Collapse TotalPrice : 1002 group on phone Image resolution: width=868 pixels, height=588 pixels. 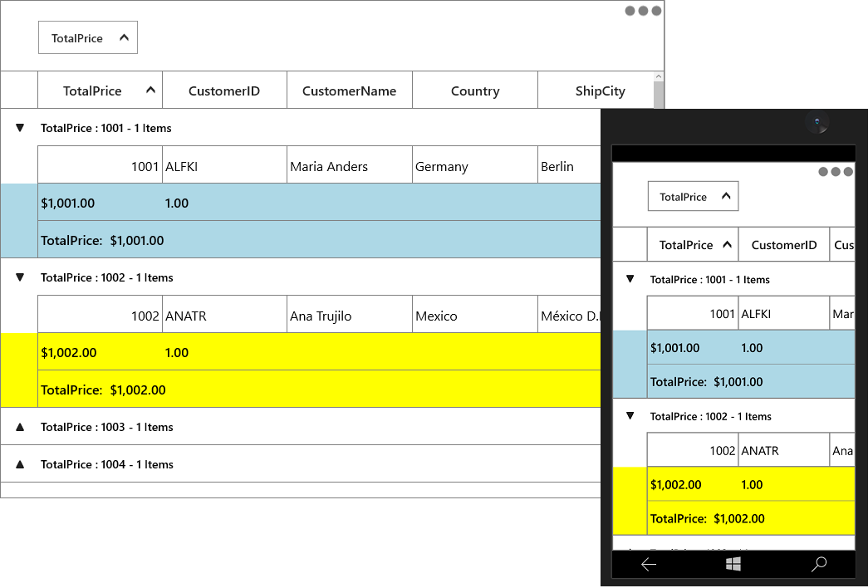pyautogui.click(x=630, y=416)
